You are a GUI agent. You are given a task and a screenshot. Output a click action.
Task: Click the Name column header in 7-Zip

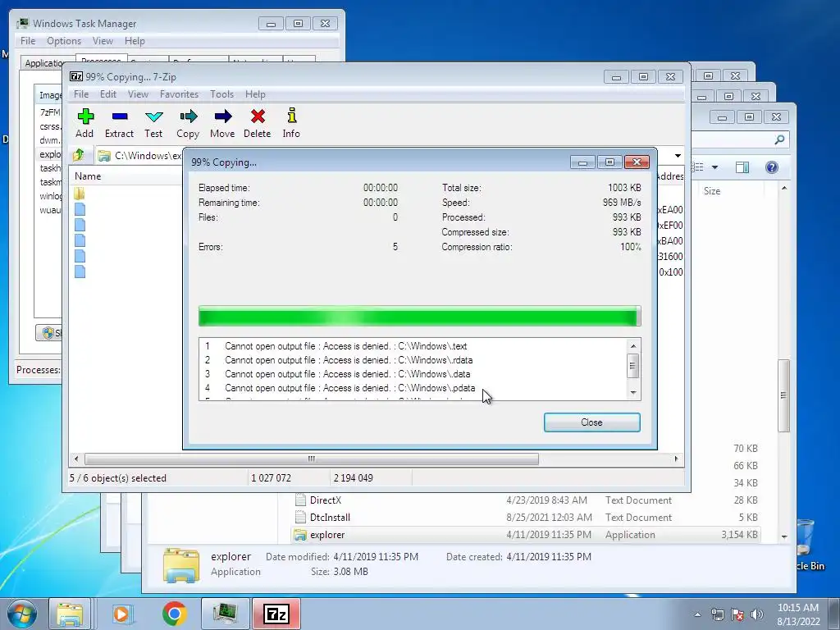tap(126, 176)
